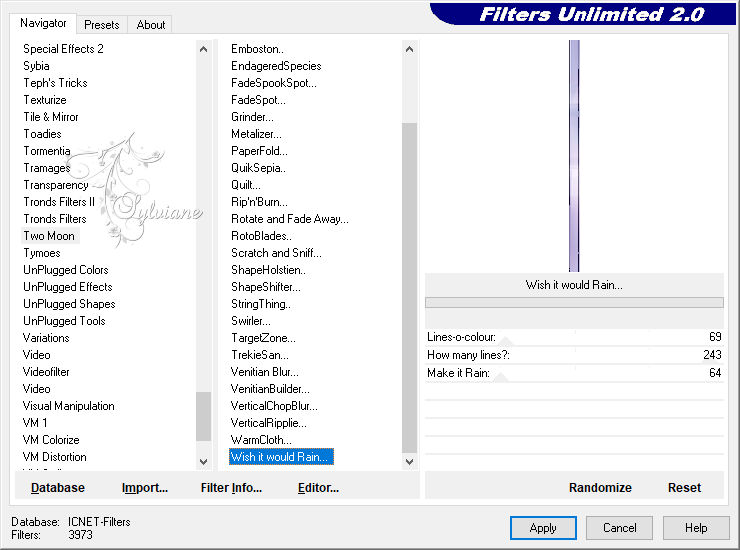Select the Transparency category
The image size is (740, 550).
[x=56, y=185]
